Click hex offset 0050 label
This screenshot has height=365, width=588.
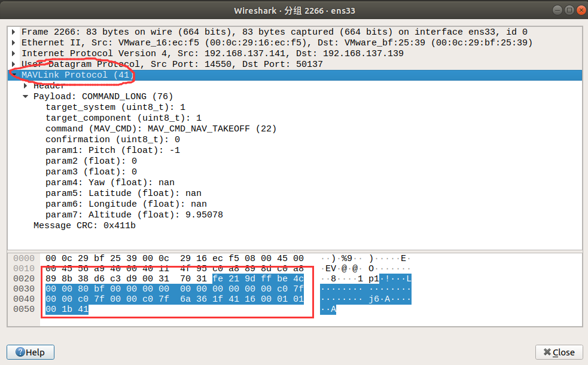[x=23, y=309]
